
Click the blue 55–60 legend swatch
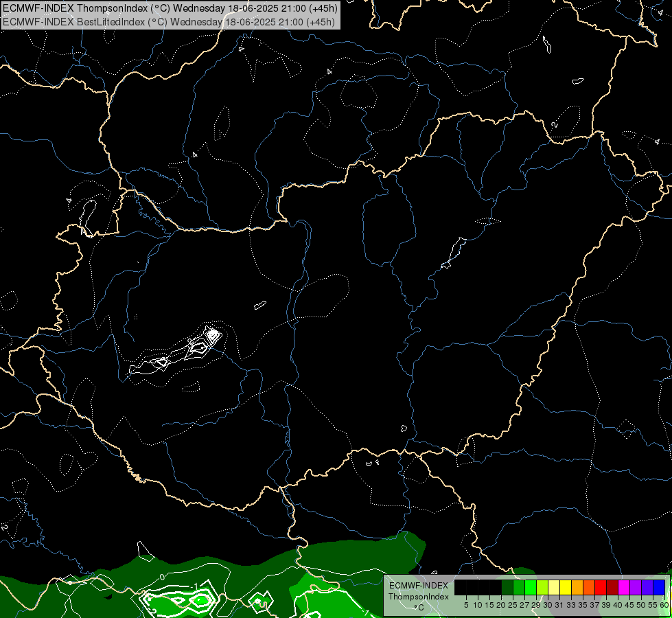pos(659,587)
